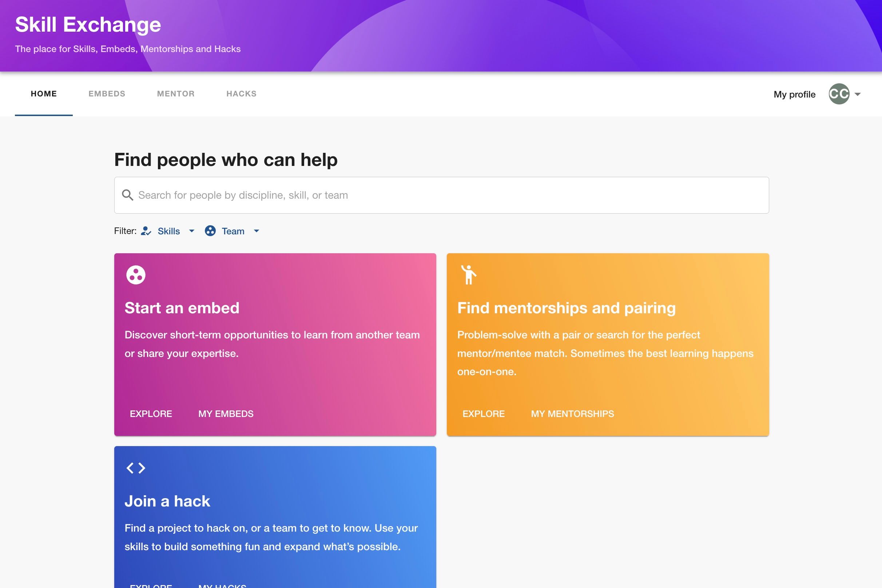Click MY MENTORSHIPS under Find mentorships
Screen dimensions: 882x588
(x=572, y=413)
